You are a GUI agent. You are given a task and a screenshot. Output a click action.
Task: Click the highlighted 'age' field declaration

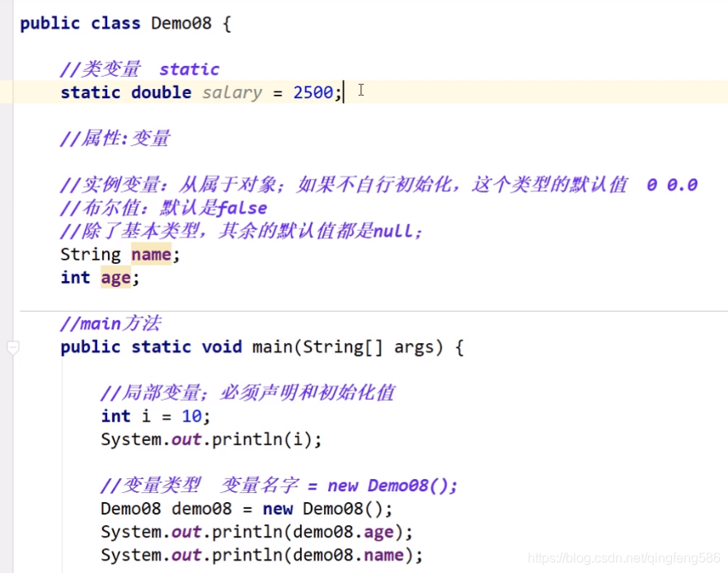tap(115, 277)
